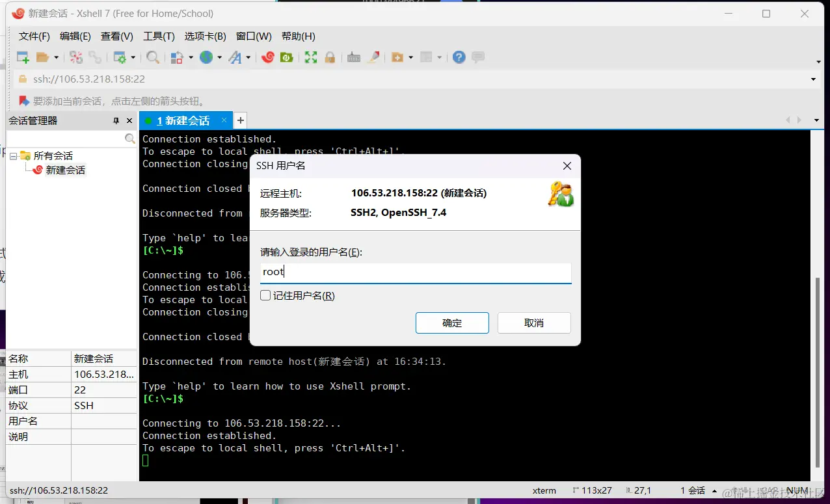Check the 记住用户名(R) checkbox
The height and width of the screenshot is (504, 830).
265,296
